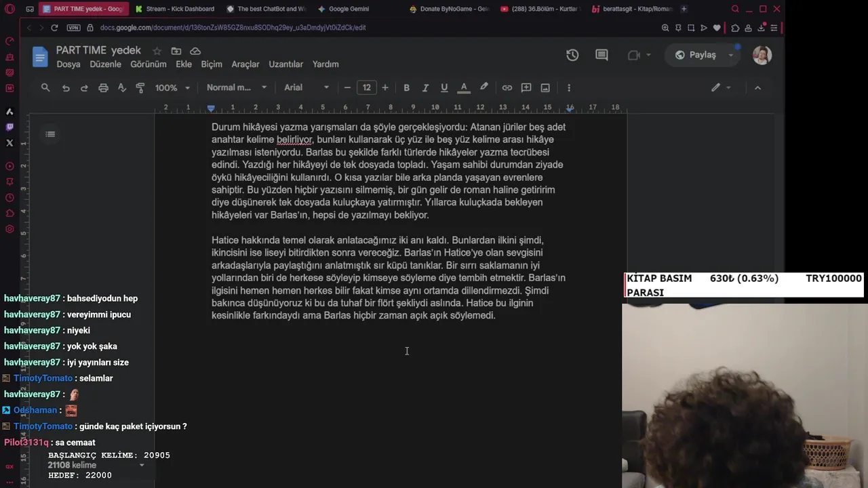
Task: Click the left indent marker on the ruler
Action: (211, 108)
